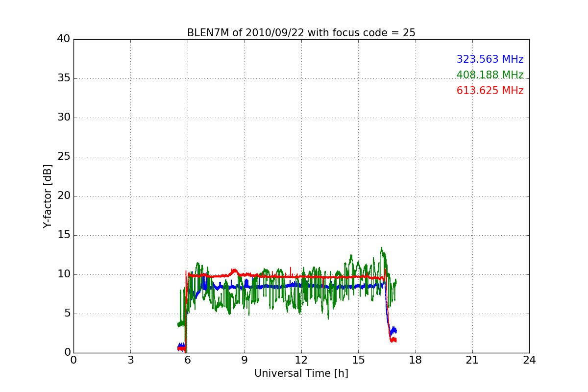This screenshot has width=588, height=392.
Task: Click the x-axis tick label '12'
Action: 301,360
